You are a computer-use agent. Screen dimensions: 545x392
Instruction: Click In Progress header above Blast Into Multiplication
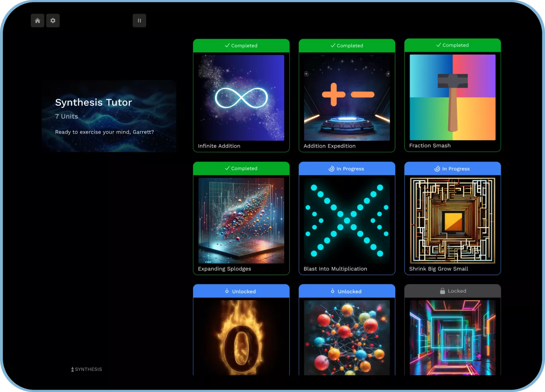pos(347,169)
